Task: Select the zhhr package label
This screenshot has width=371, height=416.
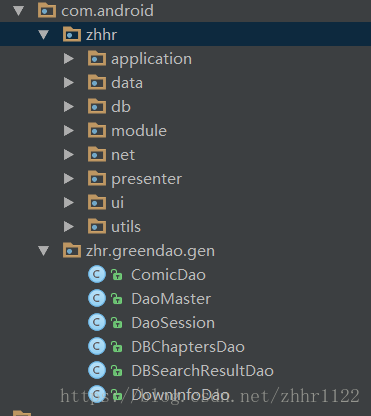Action: click(101, 35)
